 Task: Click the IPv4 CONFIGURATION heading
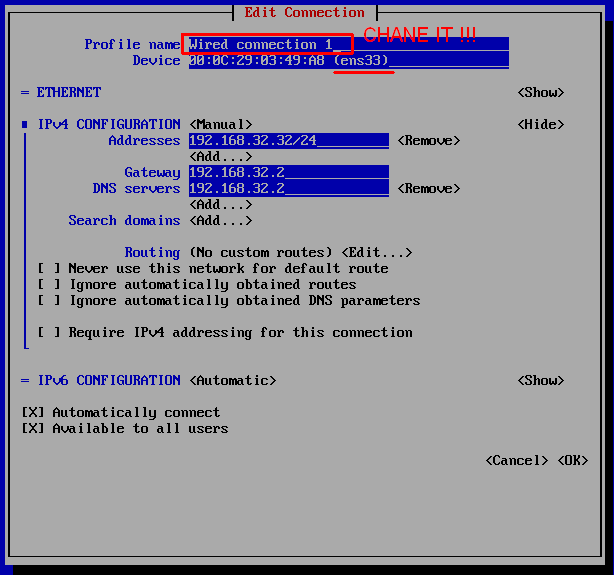tap(109, 125)
